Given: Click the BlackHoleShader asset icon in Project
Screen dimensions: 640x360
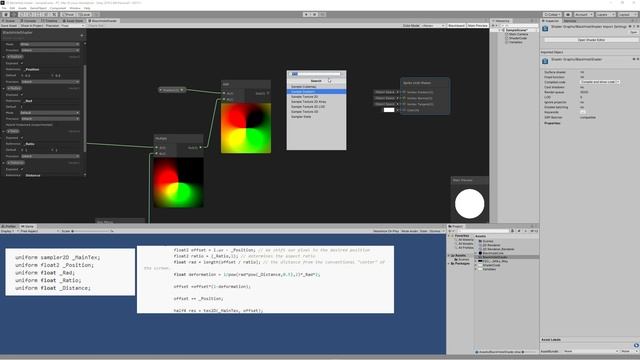Looking at the screenshot, I should tap(480, 257).
